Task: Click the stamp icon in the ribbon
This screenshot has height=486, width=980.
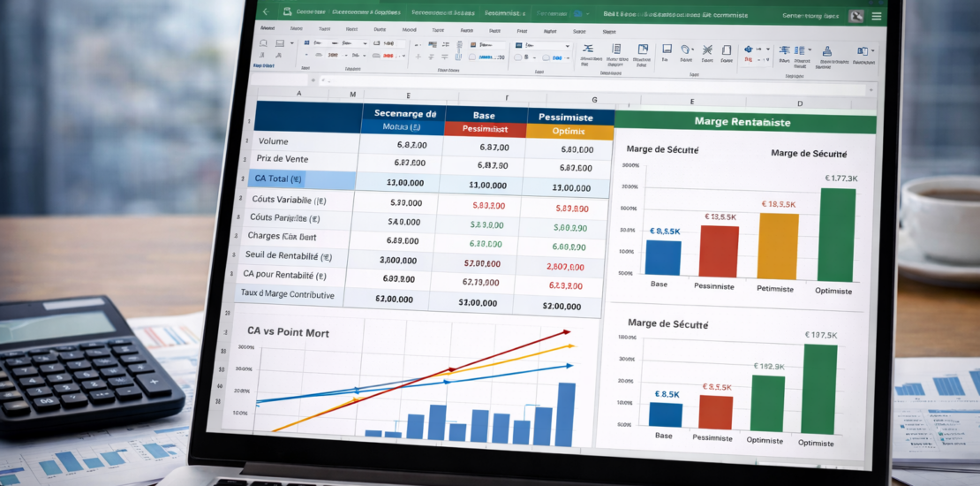Action: pos(826,51)
